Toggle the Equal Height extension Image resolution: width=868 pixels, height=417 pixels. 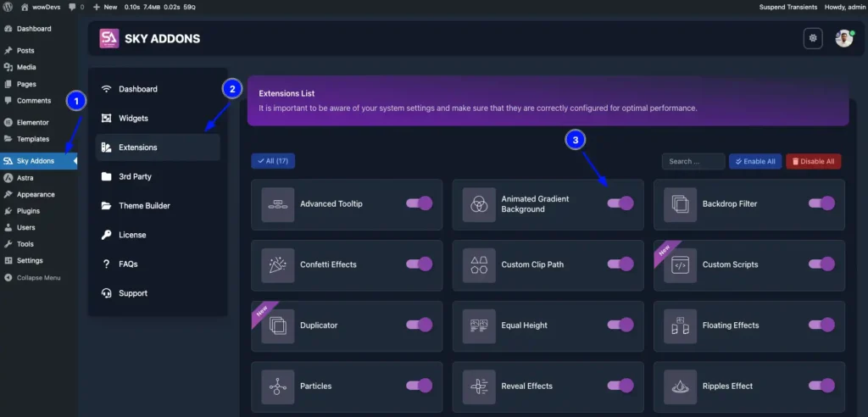click(620, 325)
